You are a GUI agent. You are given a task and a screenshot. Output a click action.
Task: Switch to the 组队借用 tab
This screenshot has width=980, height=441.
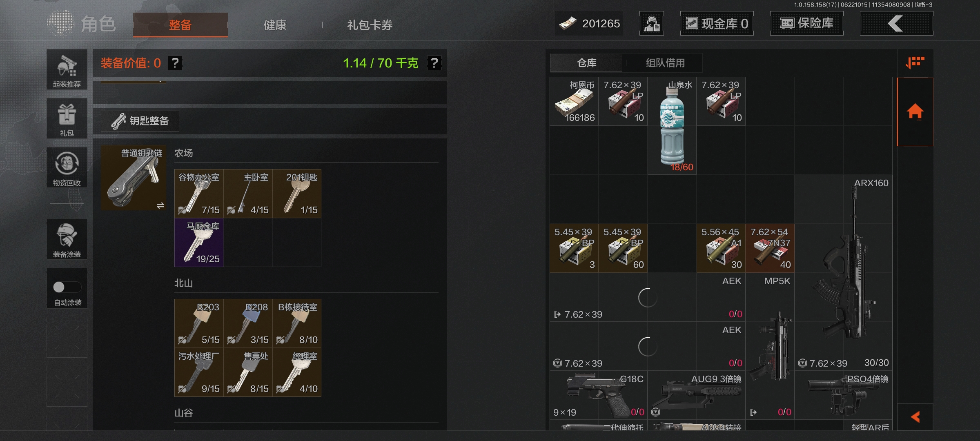[x=665, y=63]
